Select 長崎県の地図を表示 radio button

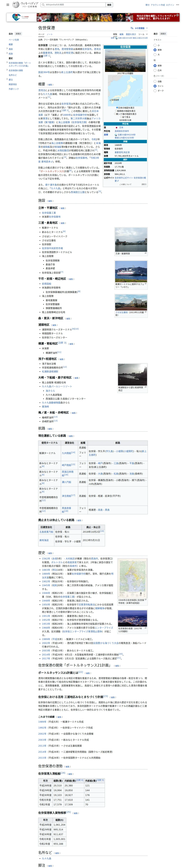coord(116,111)
